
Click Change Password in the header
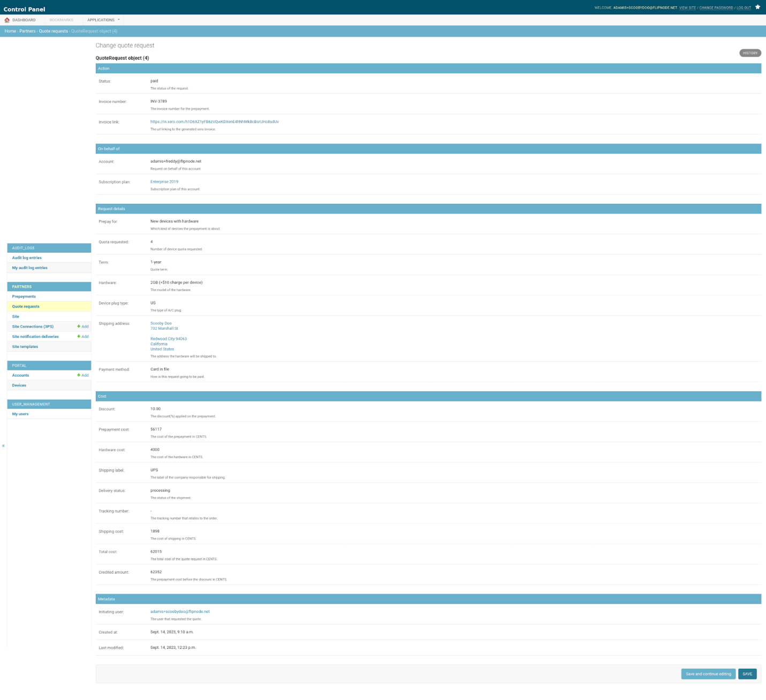(716, 7)
